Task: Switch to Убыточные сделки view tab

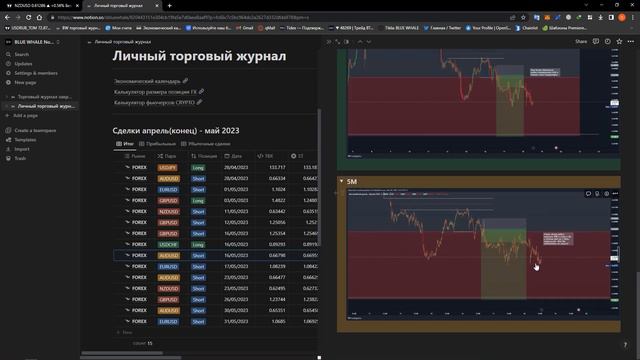Action: [206, 144]
